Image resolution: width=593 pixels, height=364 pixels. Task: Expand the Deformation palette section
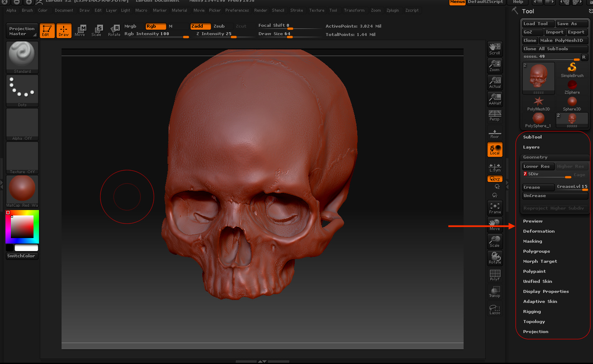click(x=539, y=231)
